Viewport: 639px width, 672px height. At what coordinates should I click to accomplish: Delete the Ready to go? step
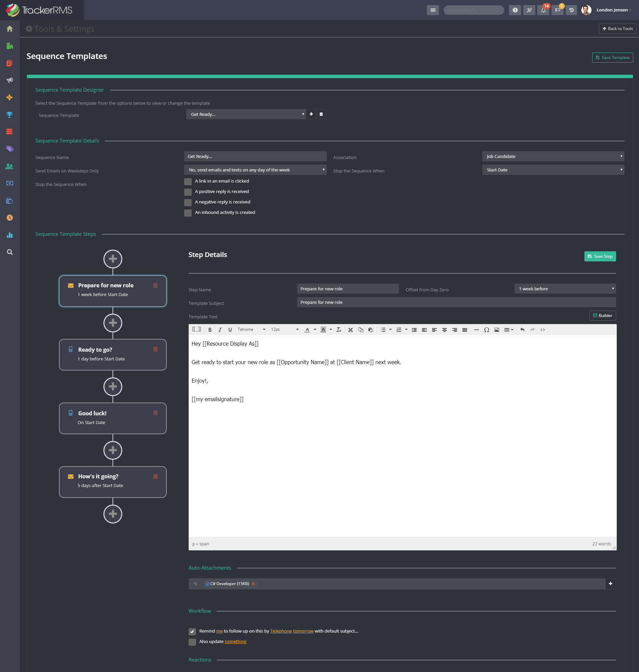(x=155, y=349)
